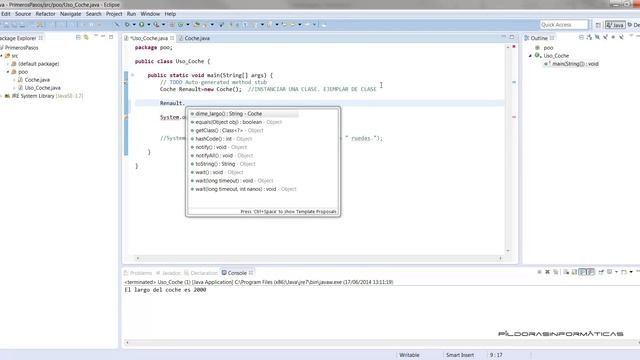The width and height of the screenshot is (640, 360).
Task: Toggle Scroll Lock in Console toolbar
Action: pos(574,272)
